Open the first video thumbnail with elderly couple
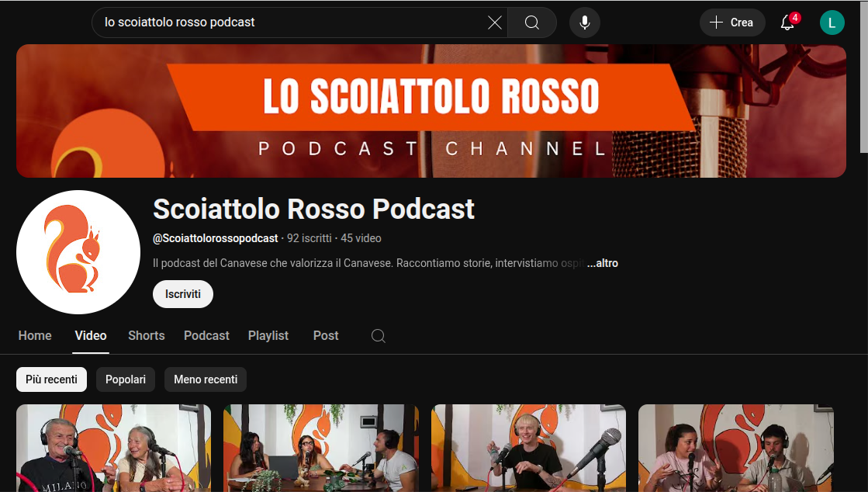The image size is (868, 492). (x=113, y=449)
